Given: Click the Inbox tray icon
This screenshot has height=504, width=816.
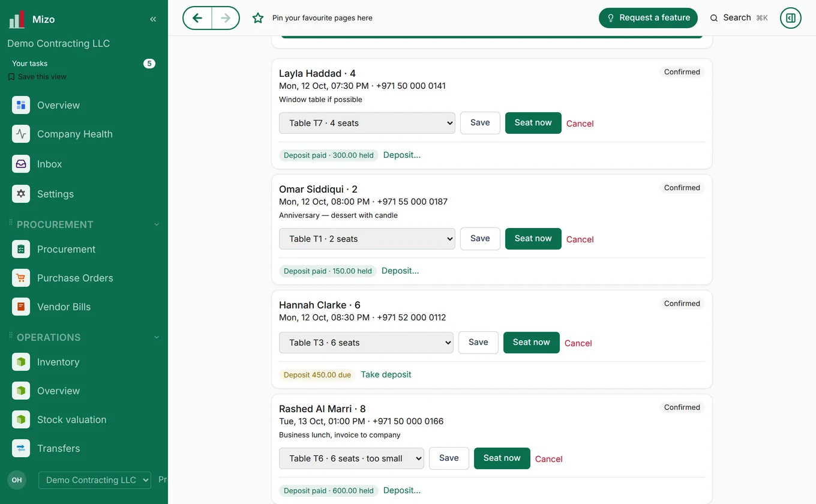Looking at the screenshot, I should coord(21,164).
